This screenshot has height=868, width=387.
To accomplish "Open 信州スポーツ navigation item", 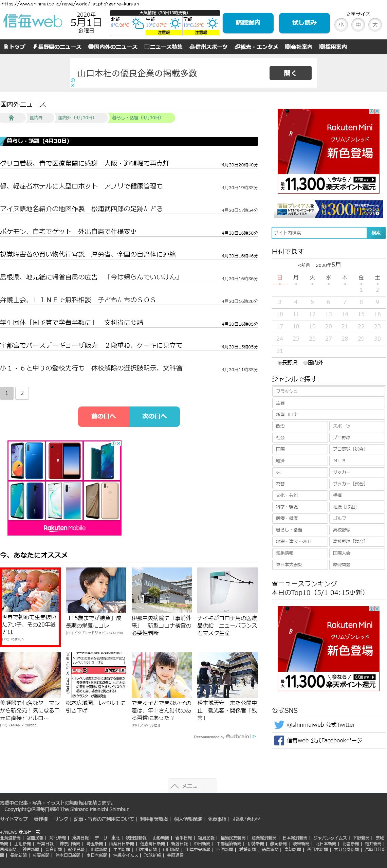I will point(208,47).
